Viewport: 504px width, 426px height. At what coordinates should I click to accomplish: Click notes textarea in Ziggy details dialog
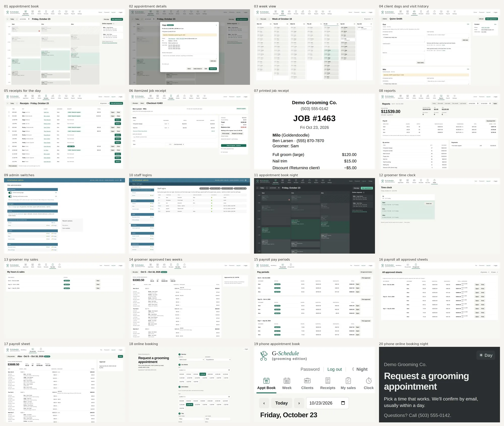(189, 57)
